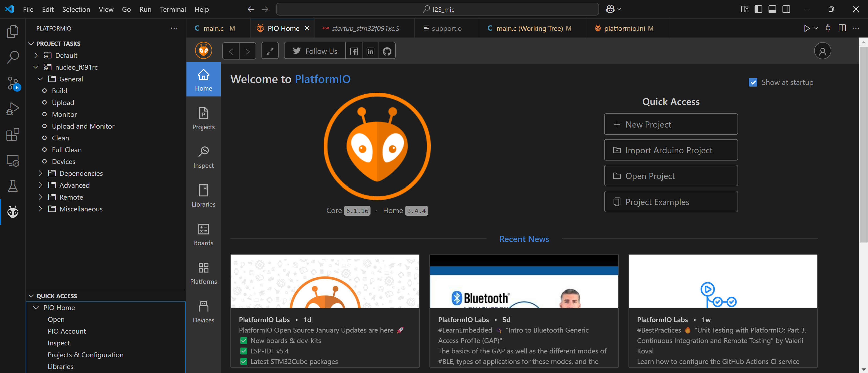Image resolution: width=868 pixels, height=373 pixels.
Task: Open the PlatformIO alien-head icon in the activity bar
Action: 13,212
